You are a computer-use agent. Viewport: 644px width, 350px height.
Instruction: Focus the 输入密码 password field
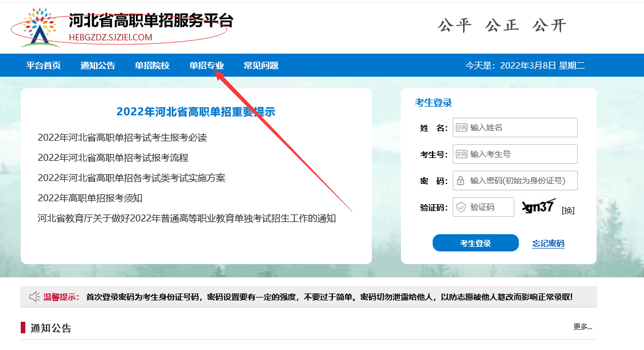[515, 180]
